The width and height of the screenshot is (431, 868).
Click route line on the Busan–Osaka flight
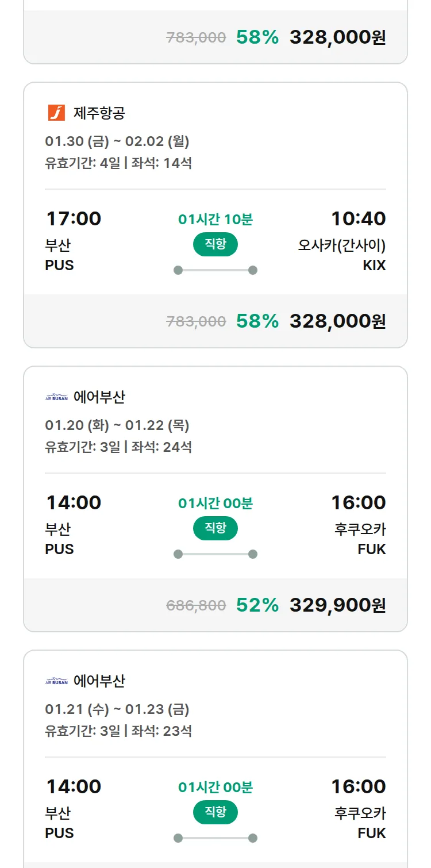[x=215, y=270]
